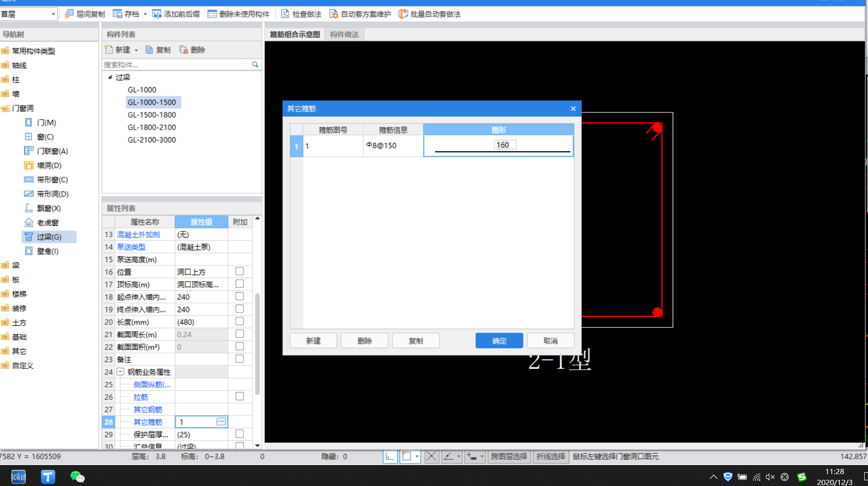Select 带形洞(D) in navigation tree
This screenshot has width=868, height=486.
pyautogui.click(x=52, y=194)
